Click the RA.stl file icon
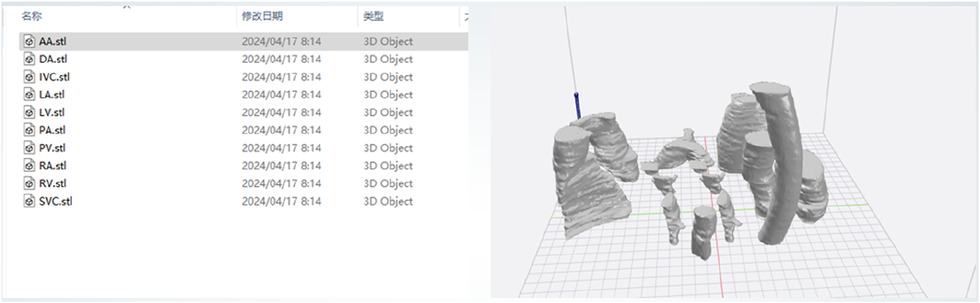This screenshot has height=303, width=980. 29,165
